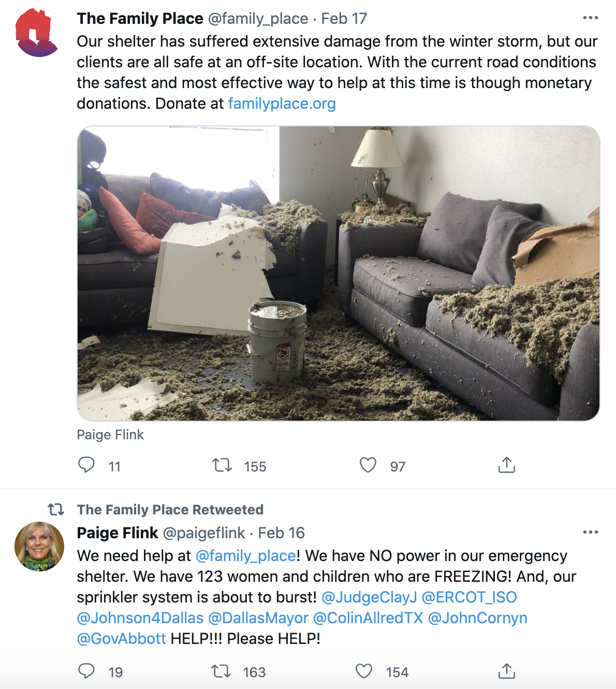Open Paige Flink's profile picture
Screen dimensions: 616x689
[x=39, y=547]
